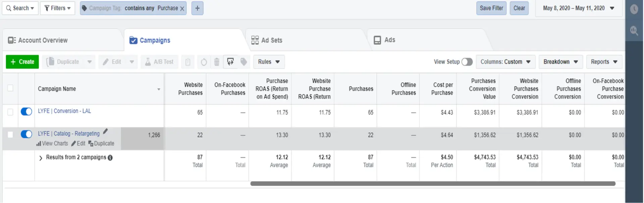
Task: Click the campaign tag icon in toolbar
Action: 244,62
